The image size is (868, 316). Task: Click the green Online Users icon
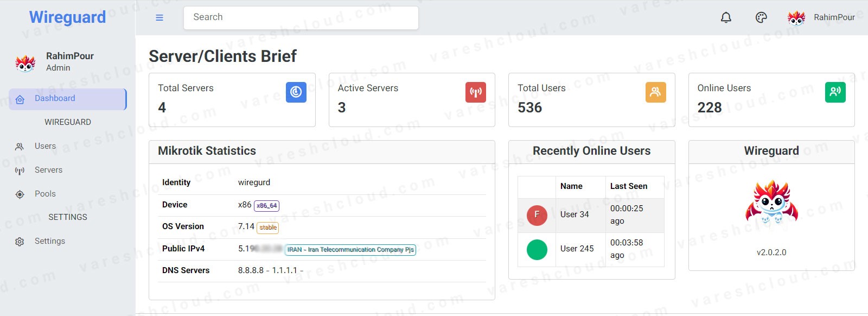pos(835,92)
